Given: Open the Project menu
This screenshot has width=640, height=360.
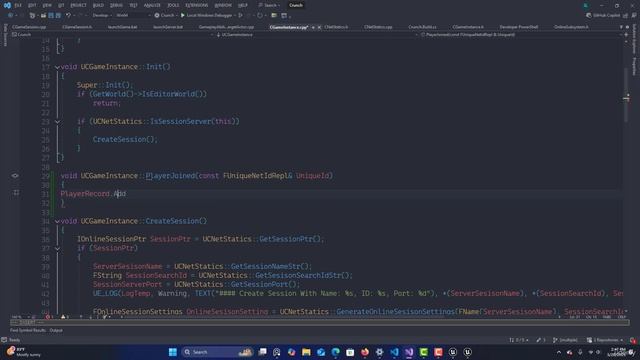Looking at the screenshot, I should (x=78, y=5).
